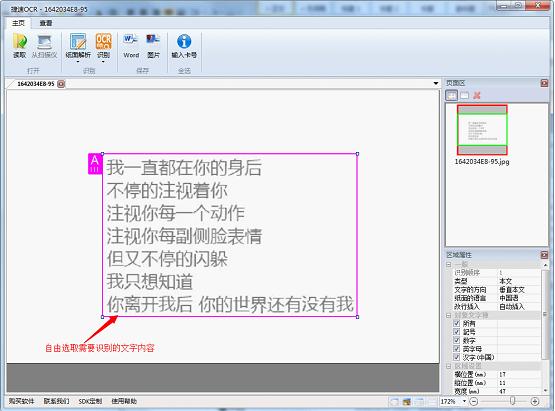The image size is (555, 411).
Task: Click the properties panel scroll down arrow
Action: (545, 390)
